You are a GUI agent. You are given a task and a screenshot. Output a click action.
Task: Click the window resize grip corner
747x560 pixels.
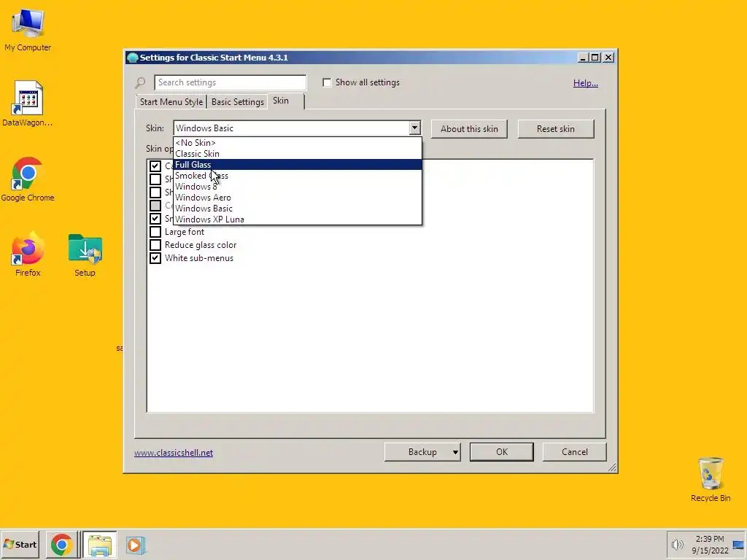[x=612, y=467]
